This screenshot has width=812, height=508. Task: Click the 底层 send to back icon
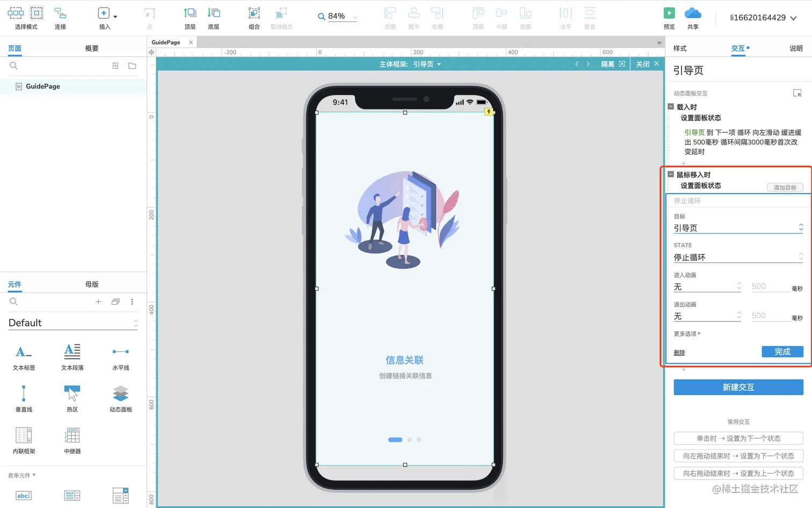click(x=214, y=13)
